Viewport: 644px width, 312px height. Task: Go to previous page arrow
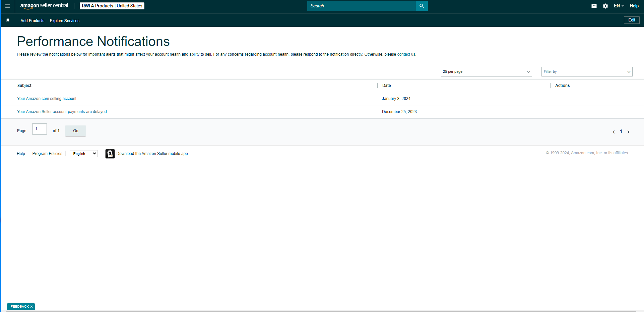(614, 132)
